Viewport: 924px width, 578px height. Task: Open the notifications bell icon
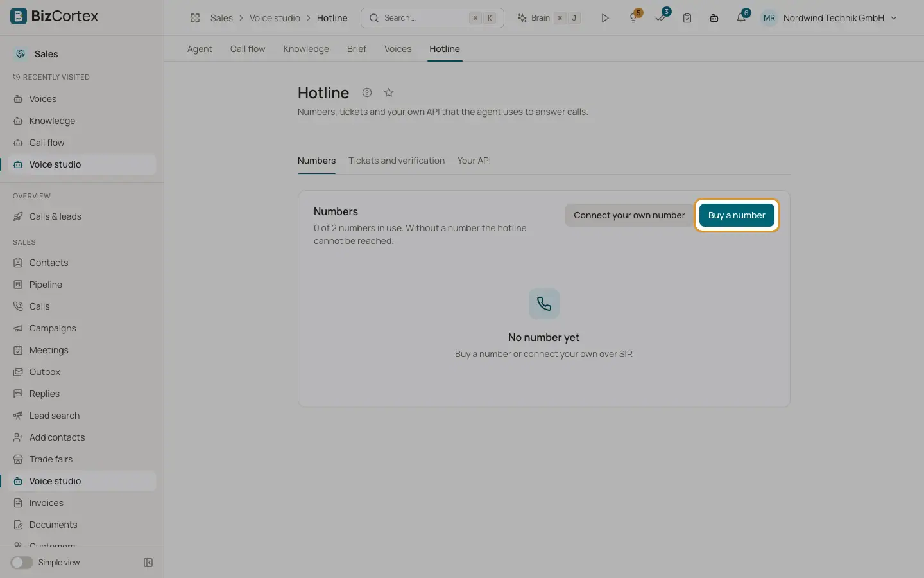tap(741, 18)
